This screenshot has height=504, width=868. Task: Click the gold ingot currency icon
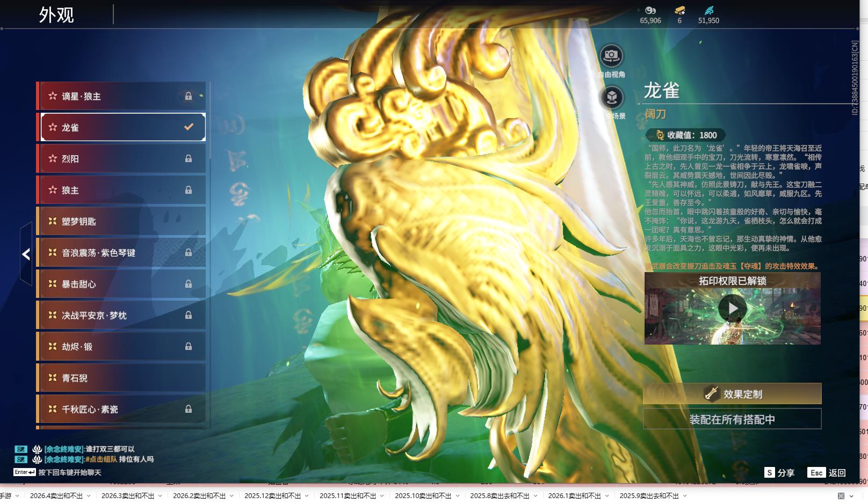(679, 10)
